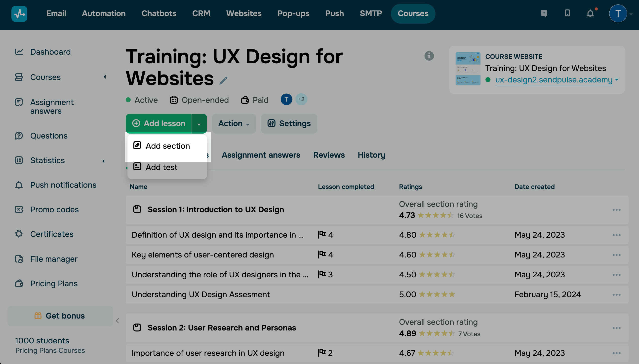Click the course website thumbnail

coord(468,69)
